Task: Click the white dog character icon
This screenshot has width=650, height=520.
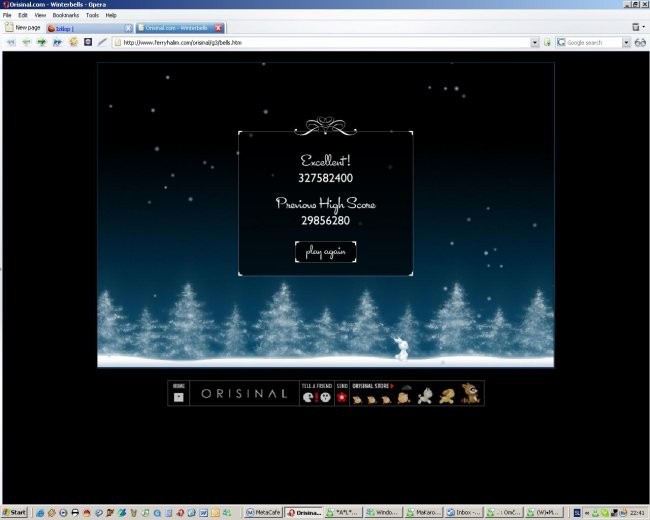Action: [x=425, y=396]
